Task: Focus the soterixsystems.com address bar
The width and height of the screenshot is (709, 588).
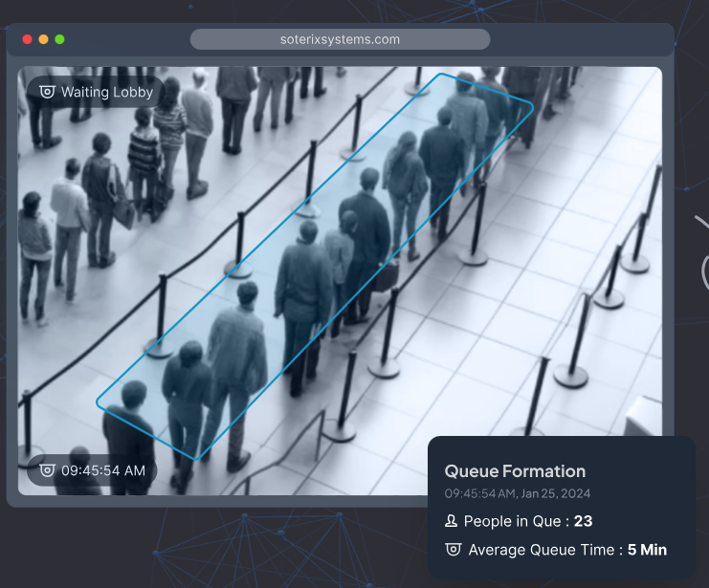Action: click(340, 39)
